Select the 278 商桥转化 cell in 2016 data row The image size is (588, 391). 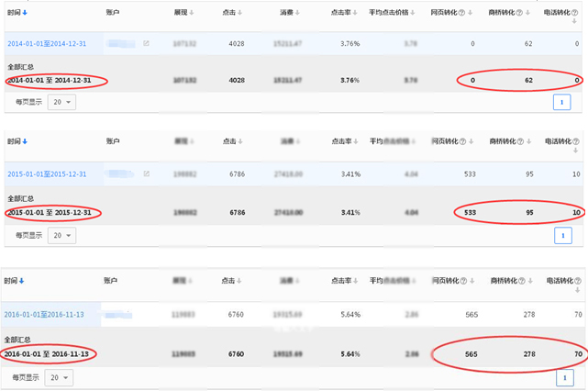pyautogui.click(x=529, y=315)
